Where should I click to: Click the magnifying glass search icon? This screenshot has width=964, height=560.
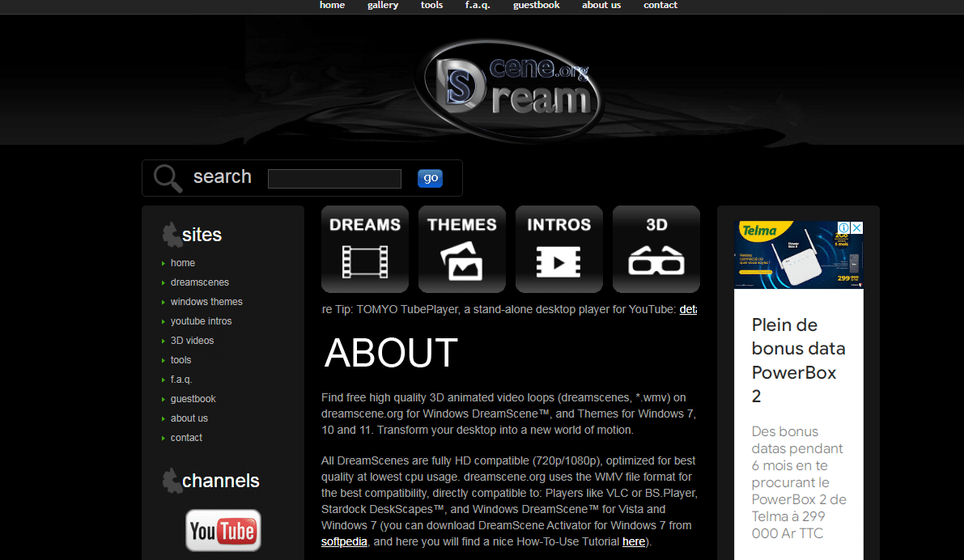[x=168, y=178]
